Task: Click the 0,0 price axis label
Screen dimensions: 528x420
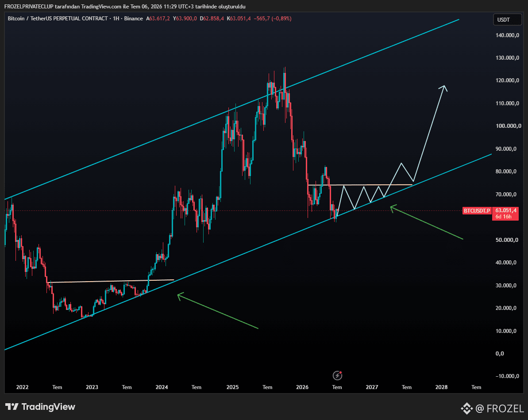Action: click(x=500, y=353)
